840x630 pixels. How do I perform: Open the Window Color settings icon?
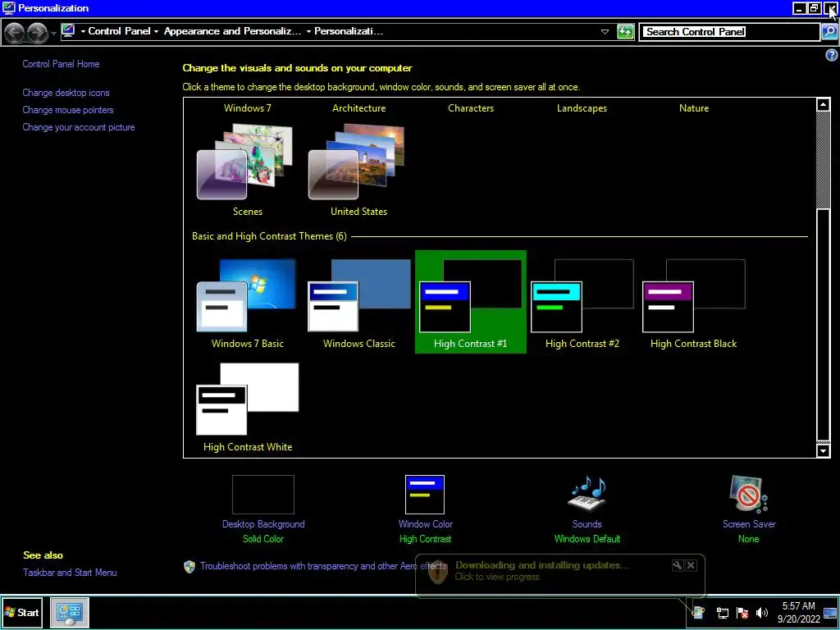pos(425,495)
